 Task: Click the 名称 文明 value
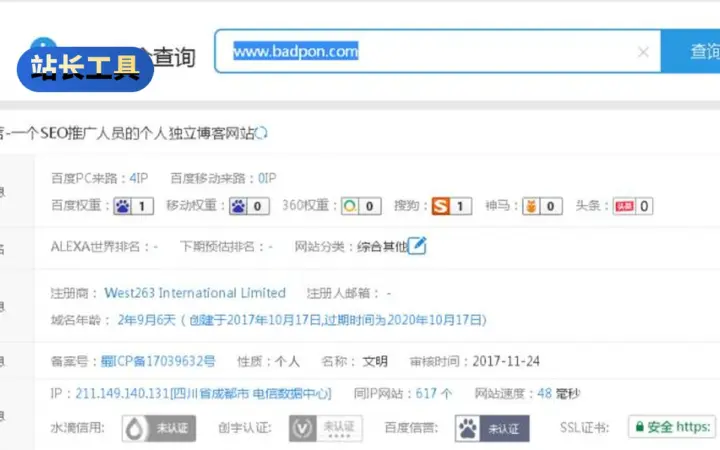click(x=375, y=361)
